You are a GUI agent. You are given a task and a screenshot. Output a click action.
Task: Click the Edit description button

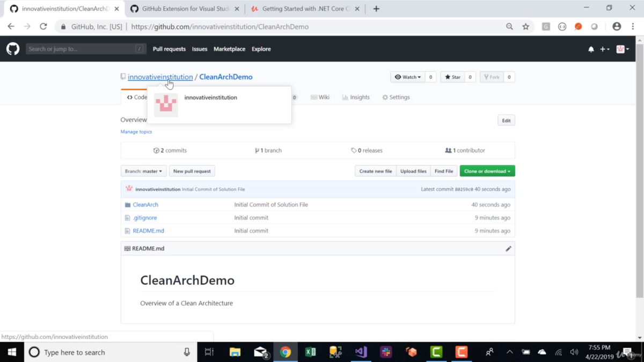click(506, 121)
